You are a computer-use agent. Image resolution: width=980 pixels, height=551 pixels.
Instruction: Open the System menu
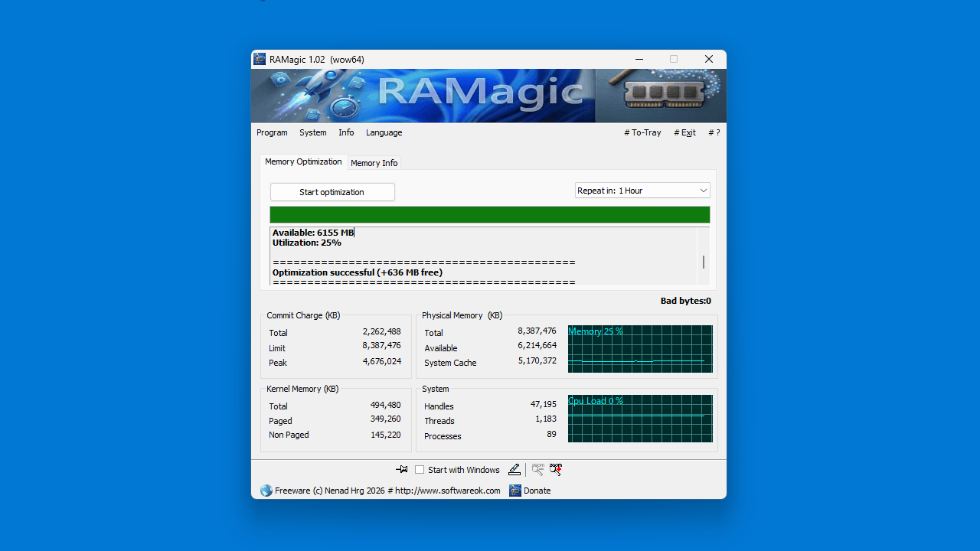click(x=312, y=132)
